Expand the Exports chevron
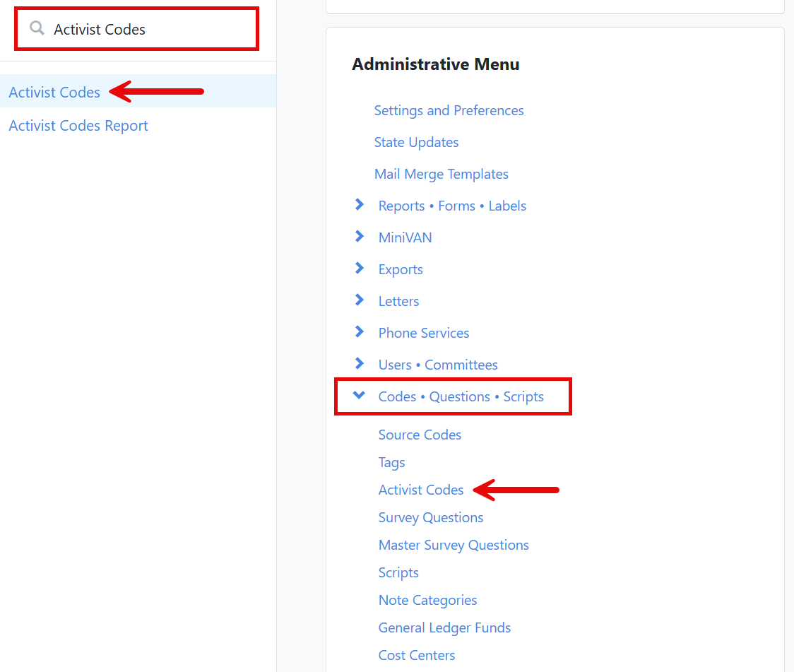 click(x=360, y=269)
